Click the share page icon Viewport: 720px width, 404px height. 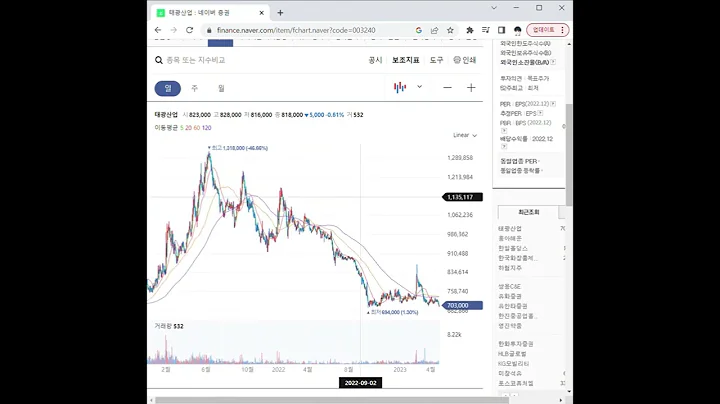pos(434,30)
